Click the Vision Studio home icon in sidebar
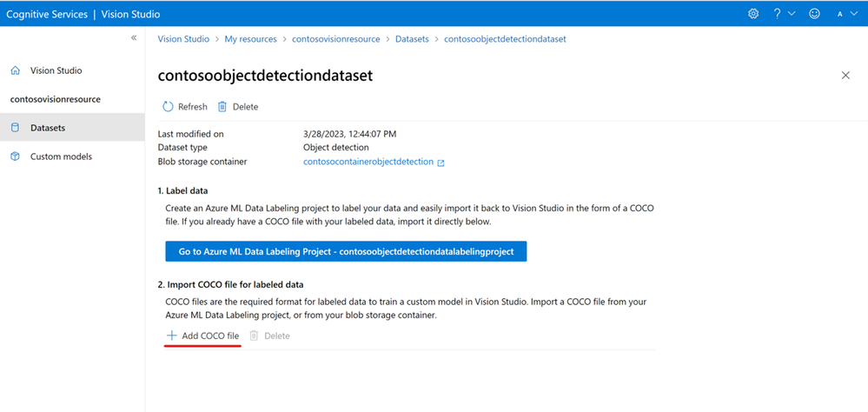The image size is (868, 412). pyautogui.click(x=15, y=71)
